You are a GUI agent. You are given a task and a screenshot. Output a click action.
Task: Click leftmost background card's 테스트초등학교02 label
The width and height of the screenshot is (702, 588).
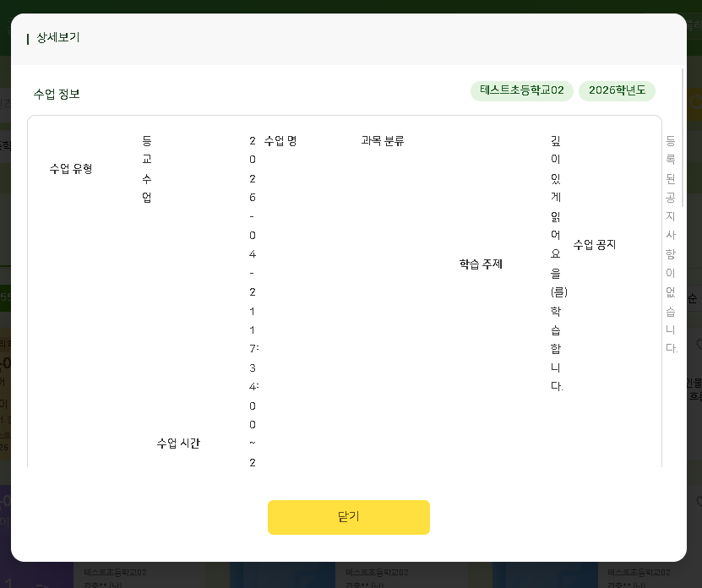click(117, 572)
